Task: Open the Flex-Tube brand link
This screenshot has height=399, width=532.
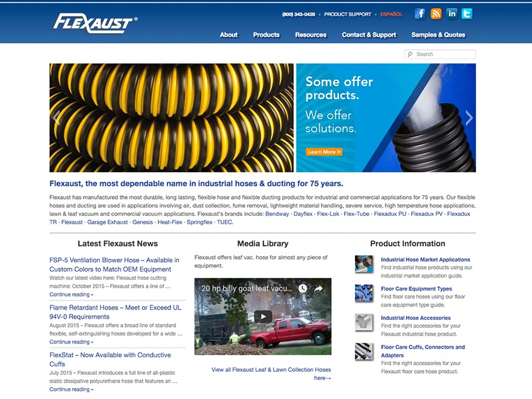Action: pyautogui.click(x=356, y=214)
